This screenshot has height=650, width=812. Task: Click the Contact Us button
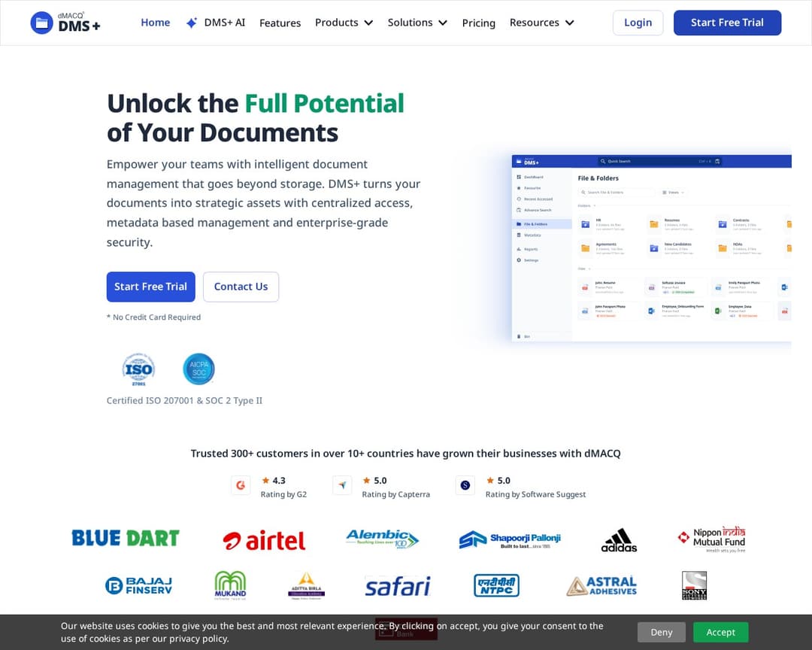coord(241,287)
